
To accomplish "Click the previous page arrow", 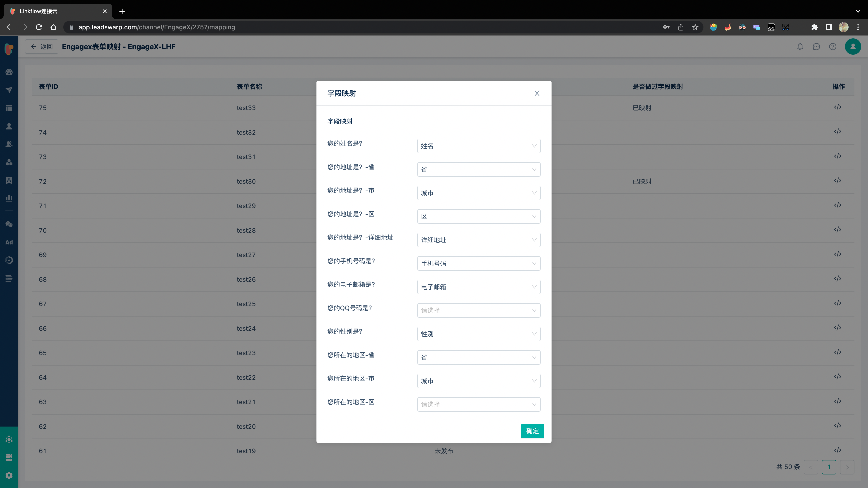I will pos(811,467).
